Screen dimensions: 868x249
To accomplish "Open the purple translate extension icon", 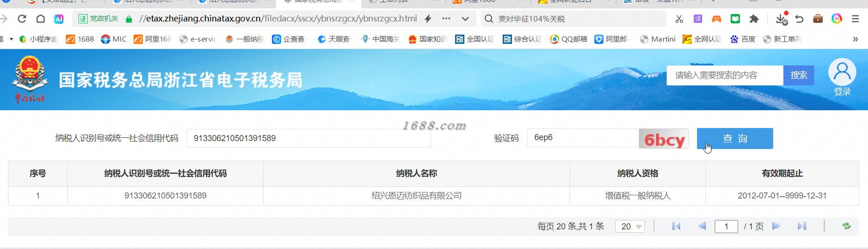I will pyautogui.click(x=697, y=19).
